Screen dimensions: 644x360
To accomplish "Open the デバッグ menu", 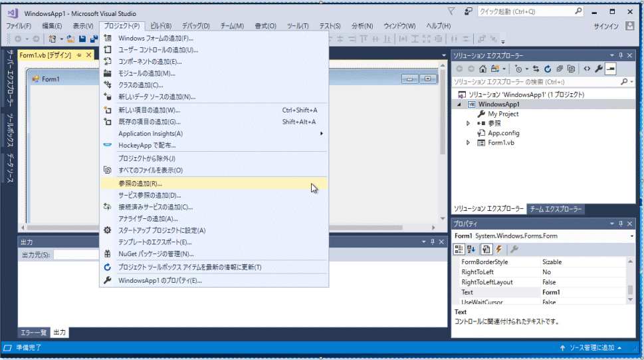I will [x=196, y=26].
